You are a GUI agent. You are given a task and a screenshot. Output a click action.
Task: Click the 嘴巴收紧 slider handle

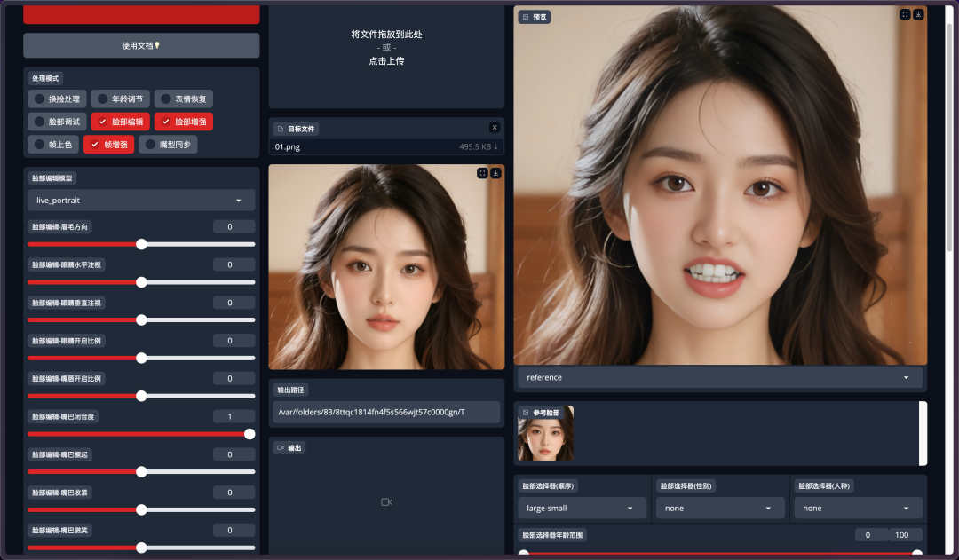coord(141,510)
